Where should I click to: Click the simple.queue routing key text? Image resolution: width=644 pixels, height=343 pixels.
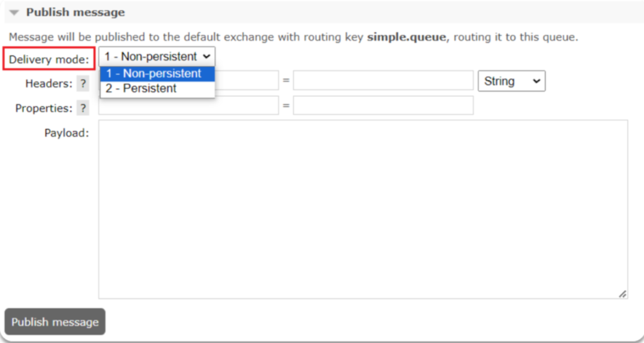click(407, 37)
